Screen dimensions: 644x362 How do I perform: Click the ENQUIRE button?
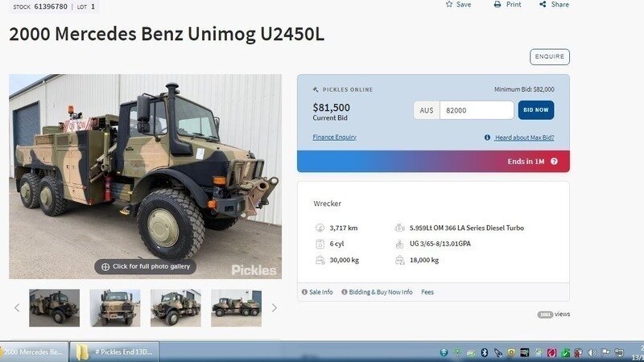[x=550, y=56]
